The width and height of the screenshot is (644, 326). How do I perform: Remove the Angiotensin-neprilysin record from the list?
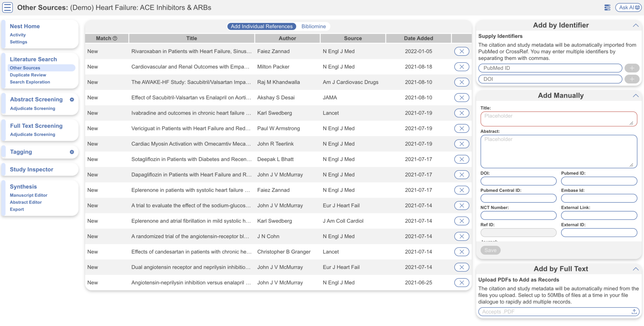tap(461, 282)
